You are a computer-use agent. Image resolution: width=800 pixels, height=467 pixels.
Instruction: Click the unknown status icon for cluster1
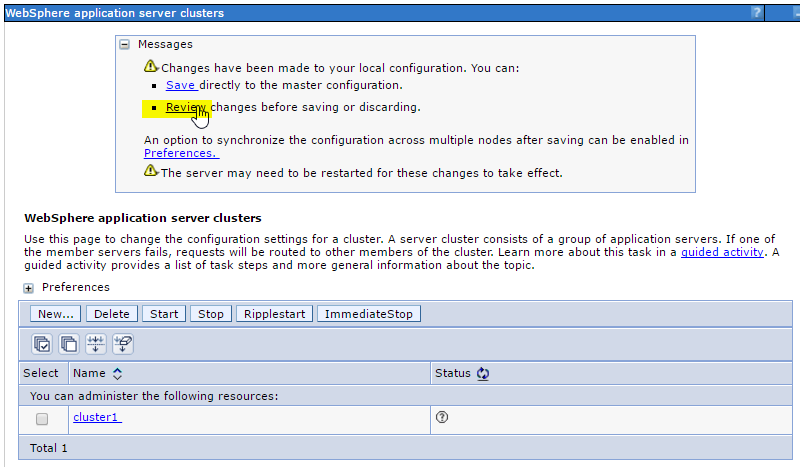[442, 417]
